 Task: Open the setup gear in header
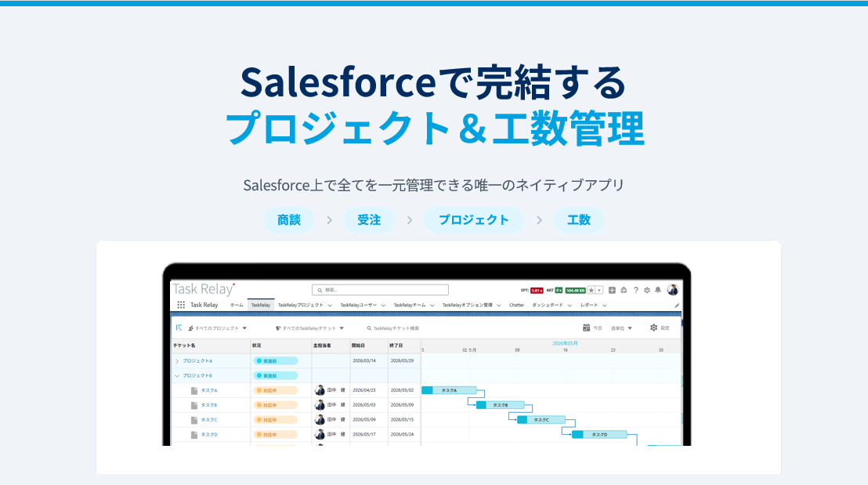pyautogui.click(x=646, y=290)
